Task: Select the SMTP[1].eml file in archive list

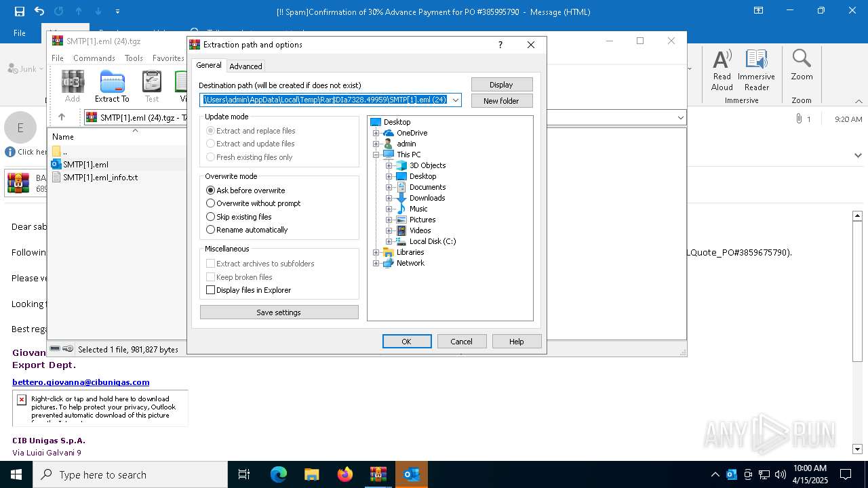Action: pos(85,164)
